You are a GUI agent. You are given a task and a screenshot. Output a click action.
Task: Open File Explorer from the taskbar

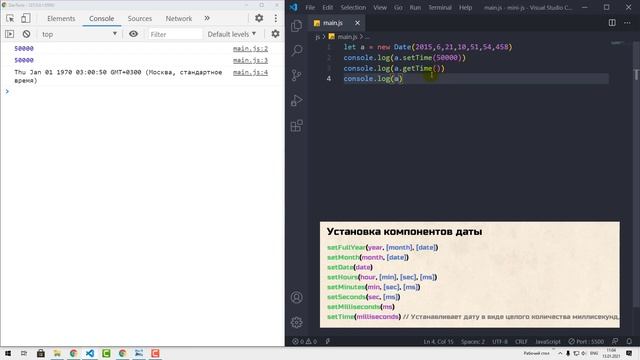pyautogui.click(x=57, y=353)
